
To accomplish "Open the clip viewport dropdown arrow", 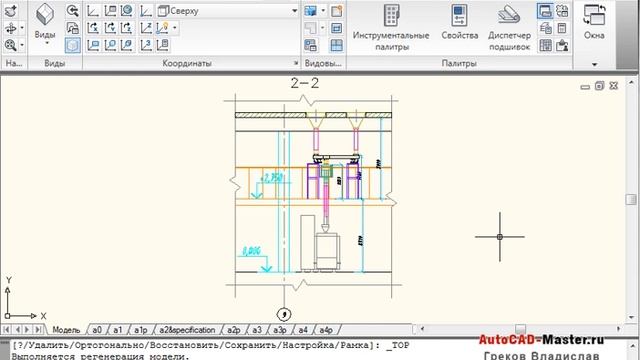I will tap(323, 28).
